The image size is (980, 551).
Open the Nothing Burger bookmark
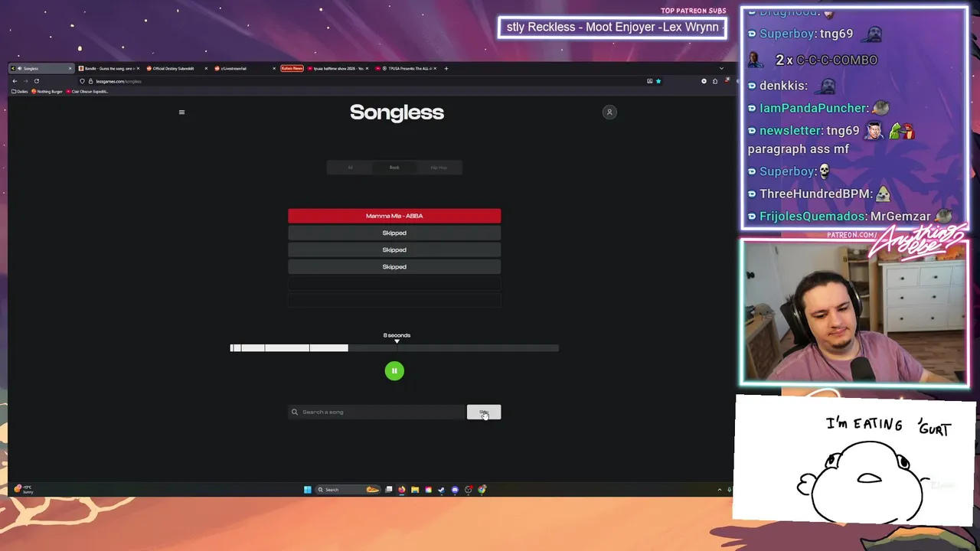click(x=47, y=92)
